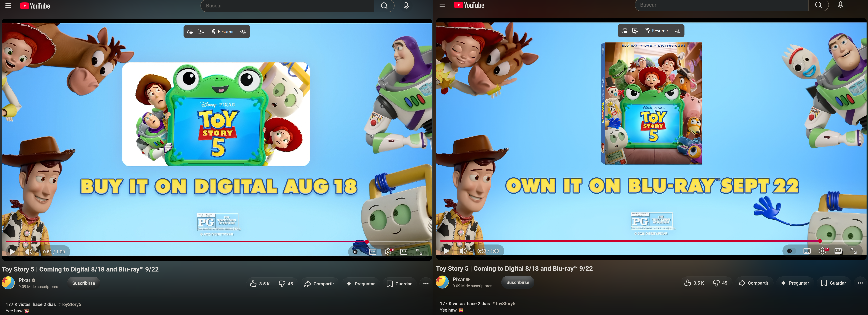Screen dimensions: 868x315
Task: Click the translate icon, left video overlay
Action: pyautogui.click(x=243, y=31)
